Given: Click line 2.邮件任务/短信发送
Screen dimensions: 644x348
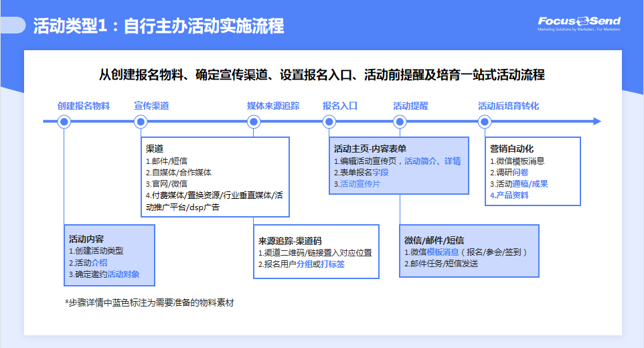Looking at the screenshot, I should (x=441, y=264).
